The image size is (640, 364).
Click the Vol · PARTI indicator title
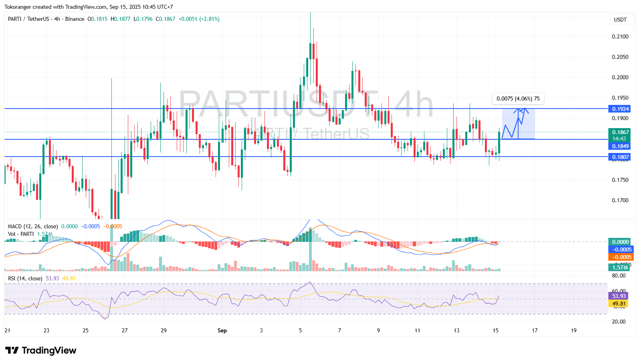point(21,234)
